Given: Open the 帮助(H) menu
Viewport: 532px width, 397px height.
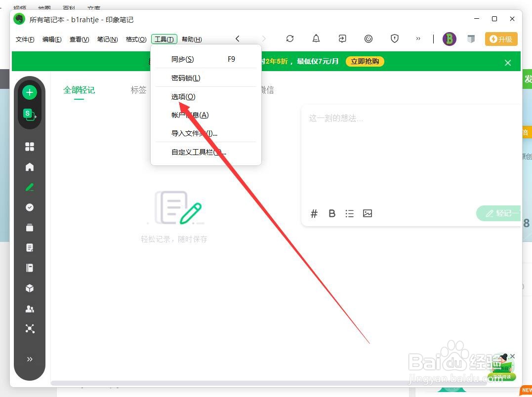Looking at the screenshot, I should 192,40.
